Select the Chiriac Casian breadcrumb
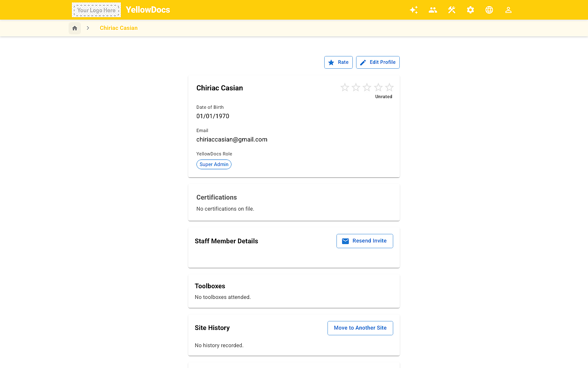Viewport: 588px width, 368px height. (118, 28)
